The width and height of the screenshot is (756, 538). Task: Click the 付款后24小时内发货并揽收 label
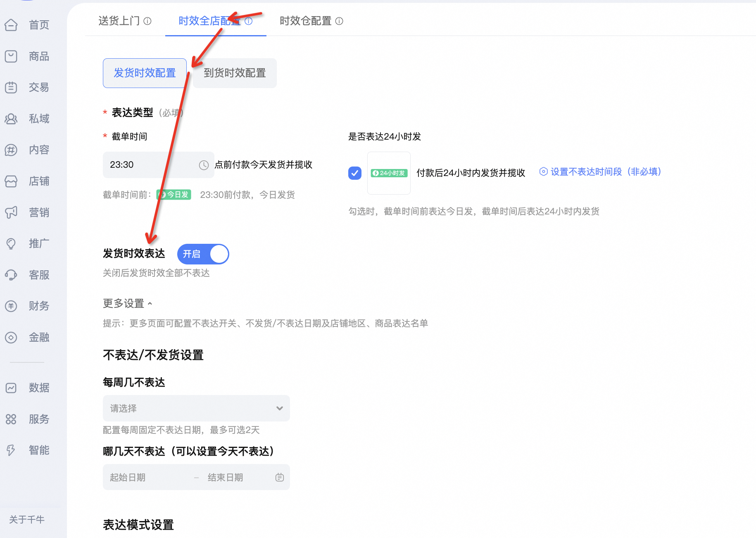coord(471,173)
